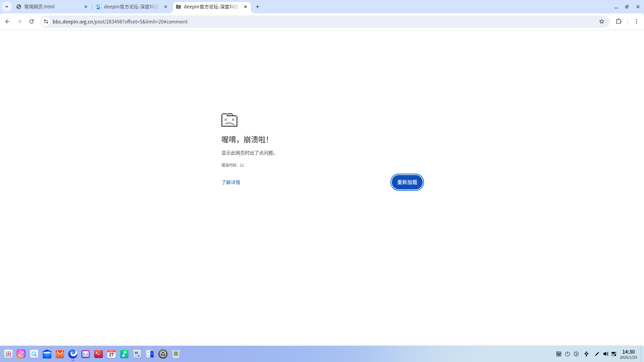Open the browser extensions puzzle icon

pyautogui.click(x=619, y=21)
